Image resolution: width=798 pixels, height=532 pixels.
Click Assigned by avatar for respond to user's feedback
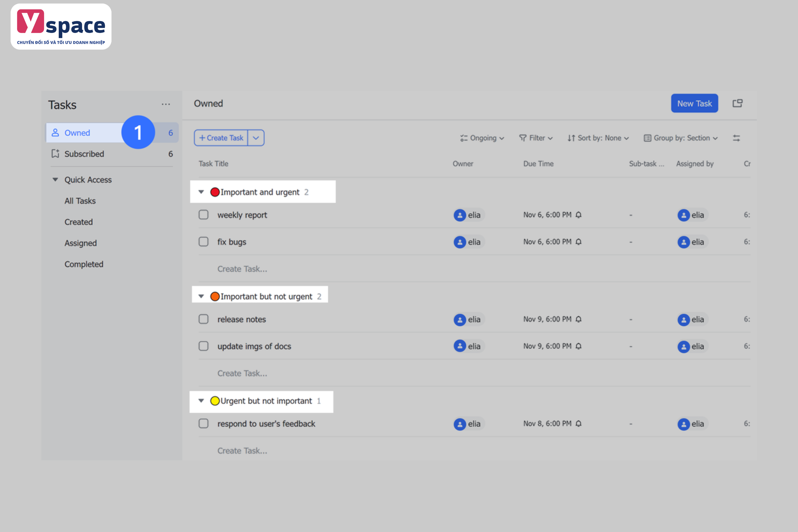[x=684, y=424]
